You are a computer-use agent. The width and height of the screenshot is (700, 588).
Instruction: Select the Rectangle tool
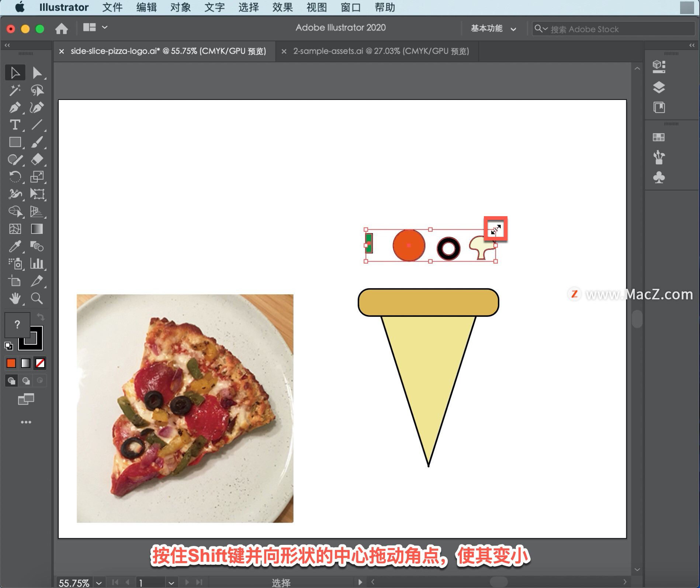point(15,142)
